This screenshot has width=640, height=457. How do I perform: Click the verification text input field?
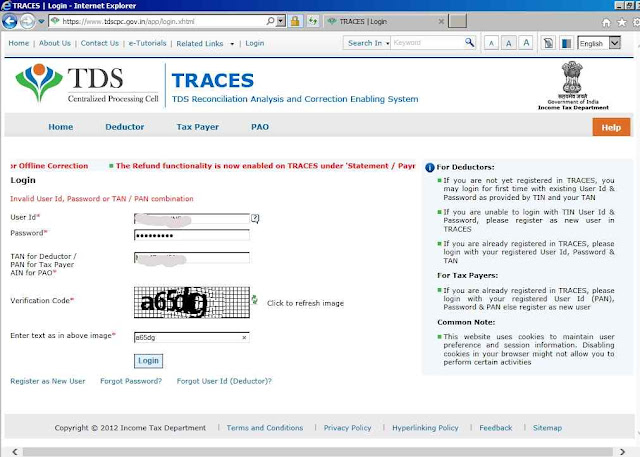click(191, 337)
